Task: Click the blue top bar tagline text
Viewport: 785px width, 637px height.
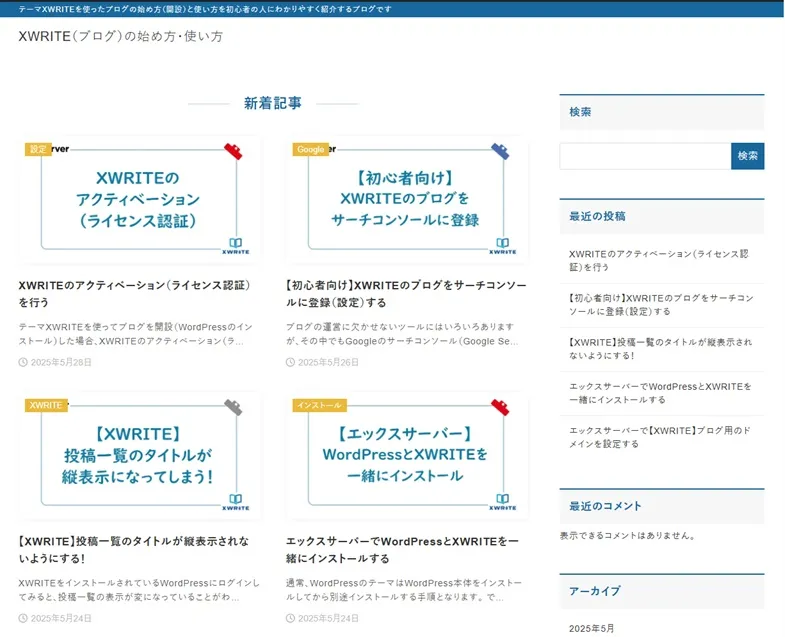Action: 205,9
